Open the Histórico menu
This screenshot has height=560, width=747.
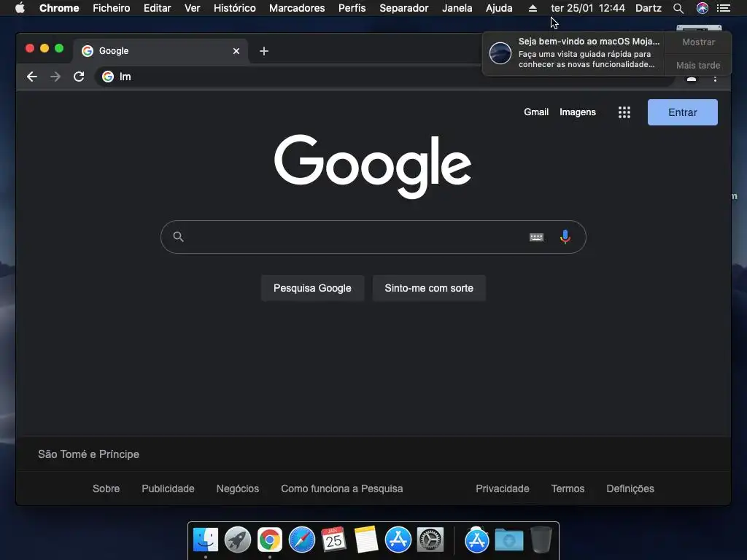[x=234, y=8]
